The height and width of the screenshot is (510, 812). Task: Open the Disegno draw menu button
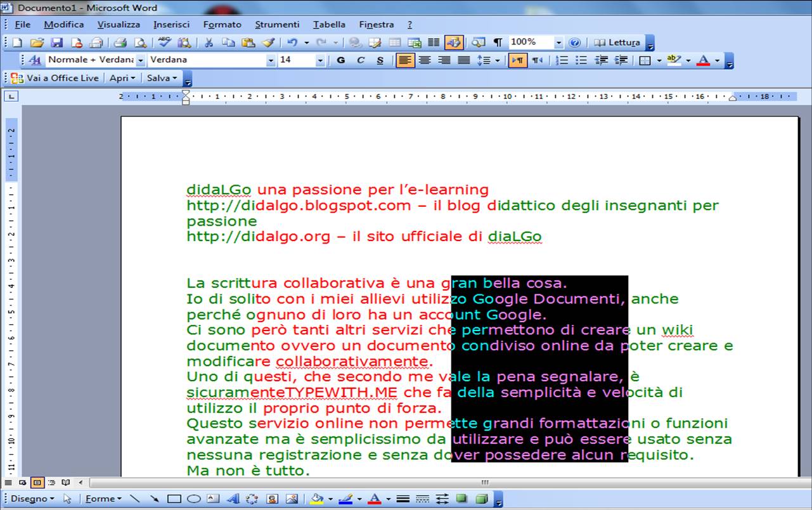[32, 499]
